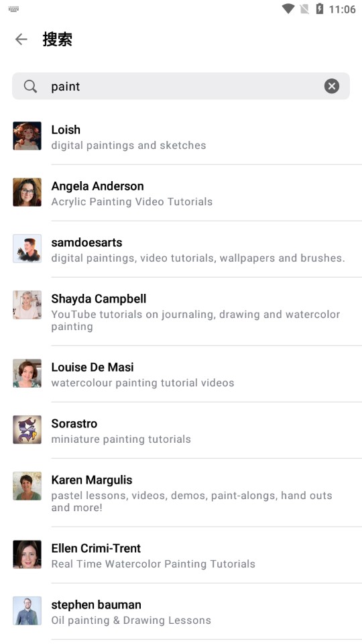362x644 pixels.
Task: Tap the Wi-Fi status bar icon
Action: pos(288,9)
